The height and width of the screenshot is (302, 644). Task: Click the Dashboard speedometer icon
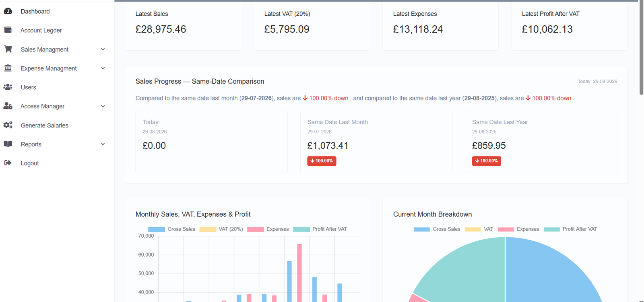8,11
